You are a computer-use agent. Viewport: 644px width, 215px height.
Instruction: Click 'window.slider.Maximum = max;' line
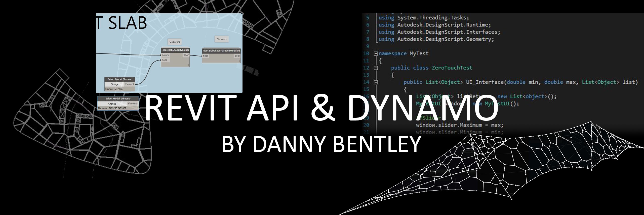(460, 125)
